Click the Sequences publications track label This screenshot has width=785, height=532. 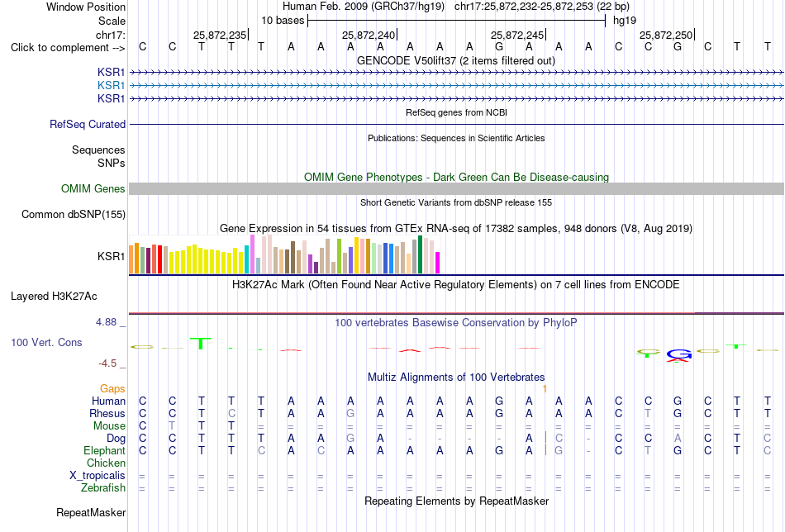click(98, 150)
